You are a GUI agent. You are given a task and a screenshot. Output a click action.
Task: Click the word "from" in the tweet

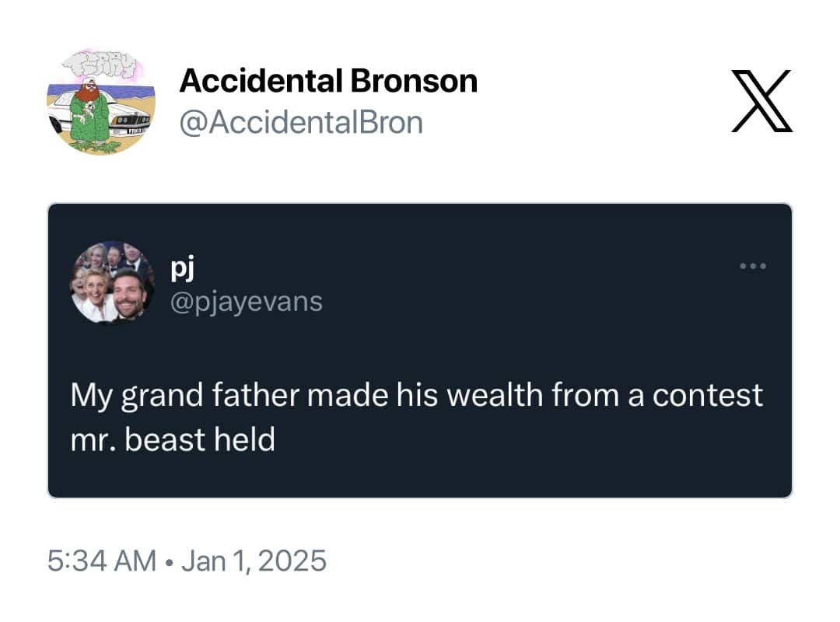(584, 395)
